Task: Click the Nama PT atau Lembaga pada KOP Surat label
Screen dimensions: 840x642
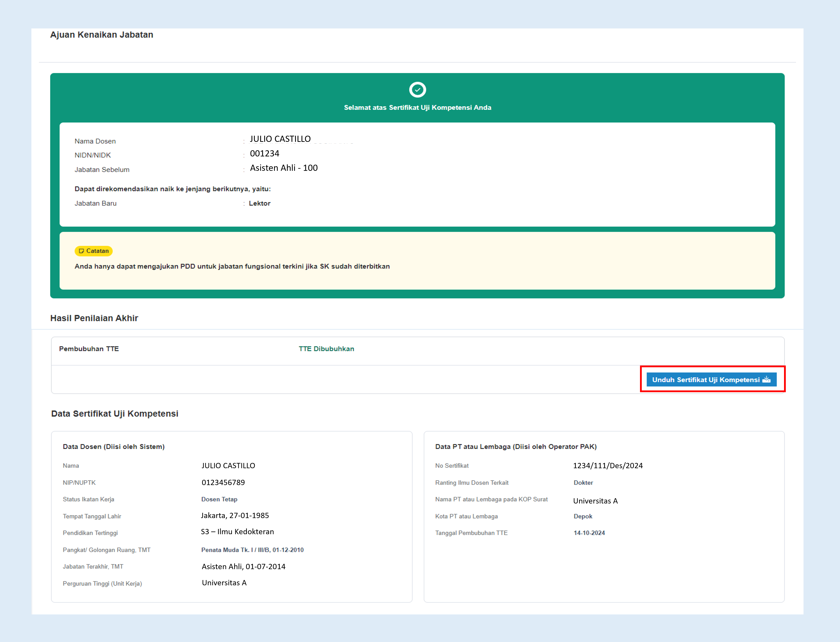Action: pyautogui.click(x=491, y=499)
